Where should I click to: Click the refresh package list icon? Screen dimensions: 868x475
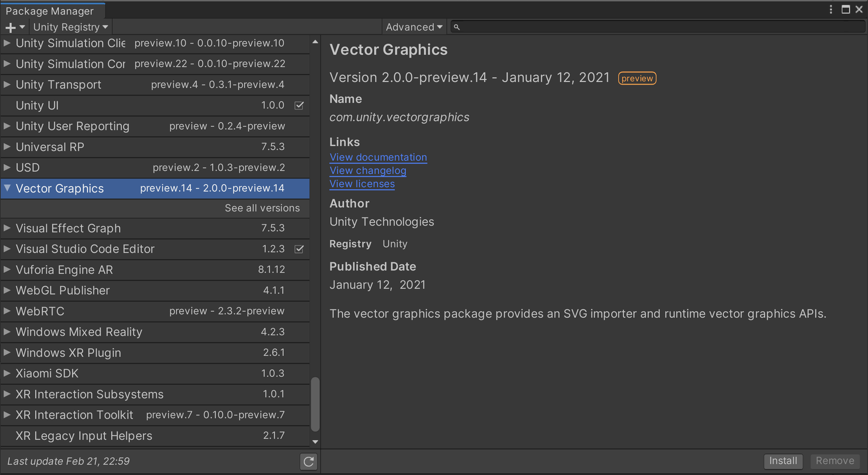(x=309, y=461)
